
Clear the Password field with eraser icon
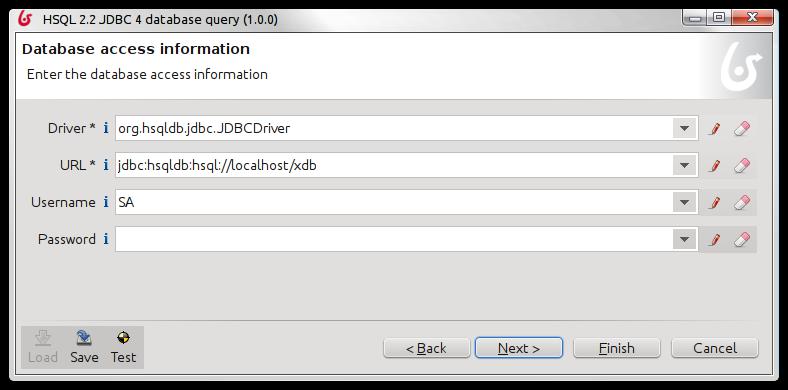tap(742, 239)
